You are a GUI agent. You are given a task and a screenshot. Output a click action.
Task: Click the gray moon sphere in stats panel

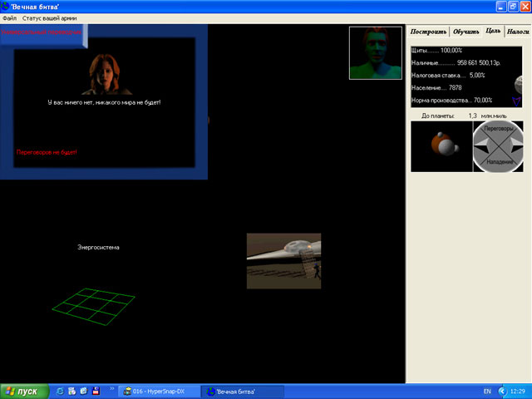coord(519,83)
